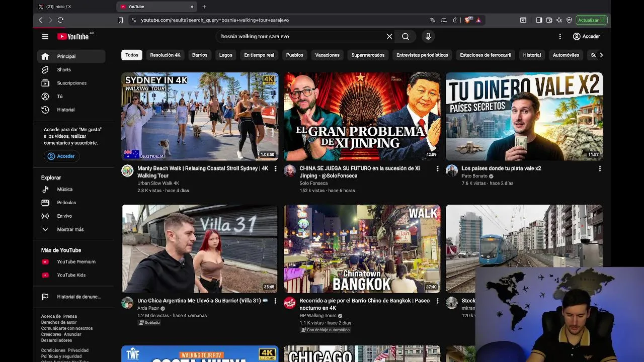The image size is (644, 362).
Task: Toggle the browser sidebar panel icon
Action: (539, 20)
